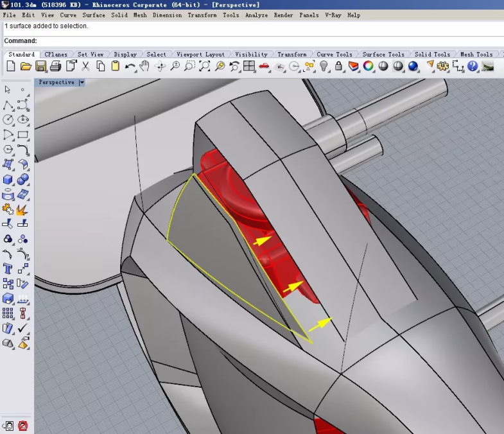504x434 pixels.
Task: Choose the Circle drawing tool
Action: 8,119
